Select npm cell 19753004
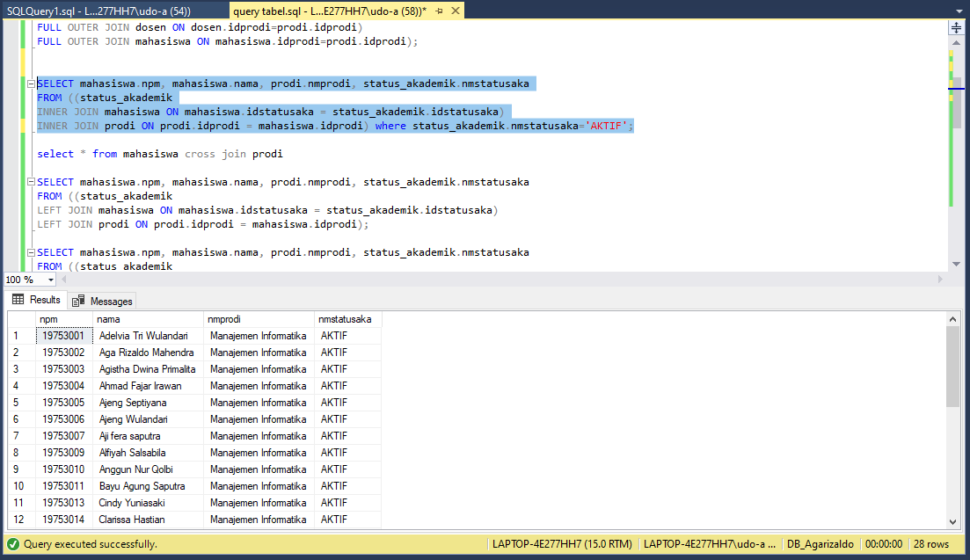970x560 pixels. tap(64, 386)
